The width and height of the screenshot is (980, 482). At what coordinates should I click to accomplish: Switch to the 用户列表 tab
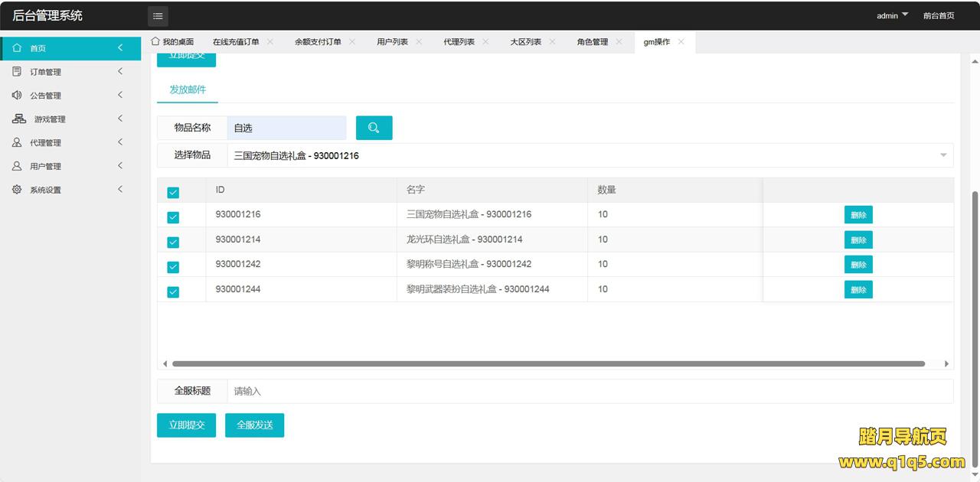[x=392, y=42]
